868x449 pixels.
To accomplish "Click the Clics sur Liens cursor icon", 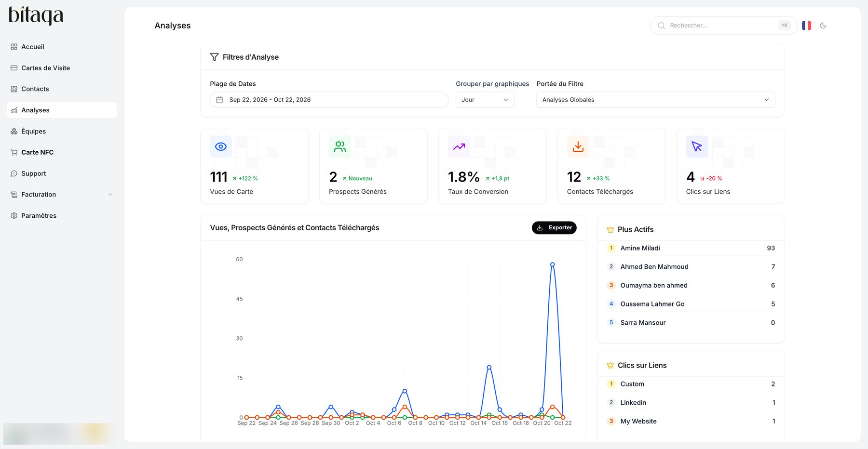I will coord(697,146).
